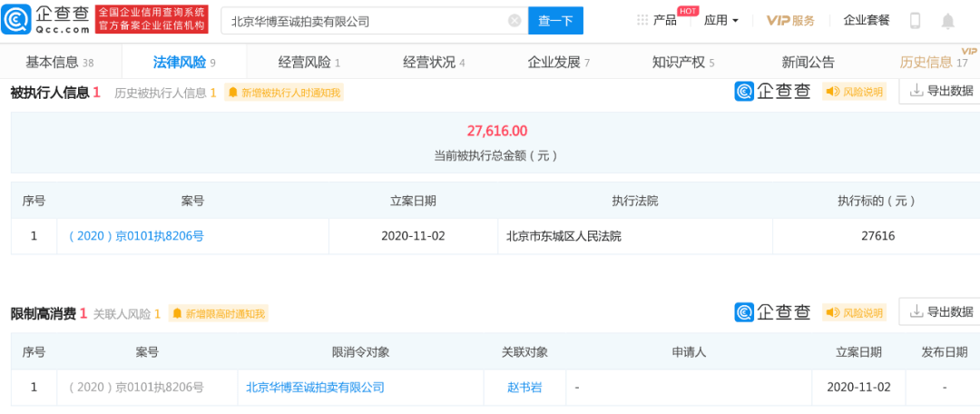Switch to 企业发展 tab
The width and height of the screenshot is (980, 414).
[559, 62]
